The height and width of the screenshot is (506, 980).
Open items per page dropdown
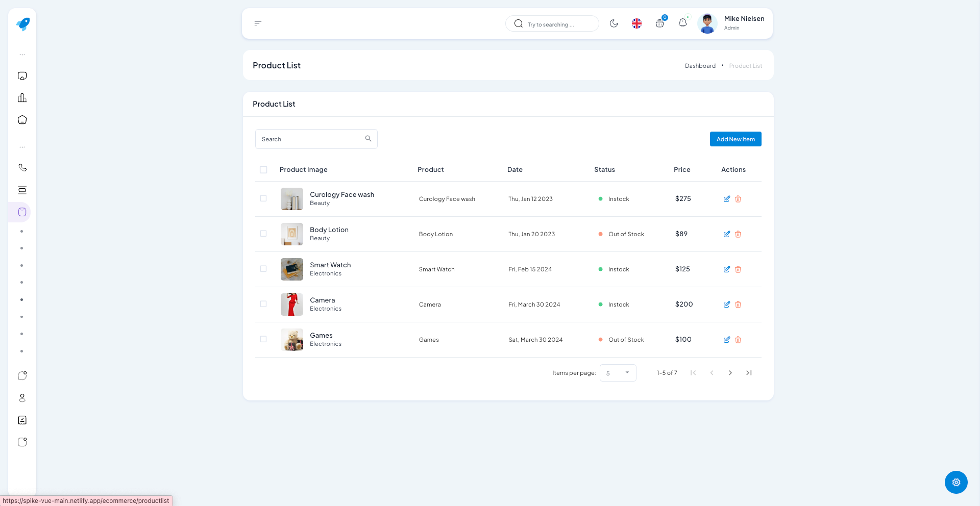click(618, 373)
